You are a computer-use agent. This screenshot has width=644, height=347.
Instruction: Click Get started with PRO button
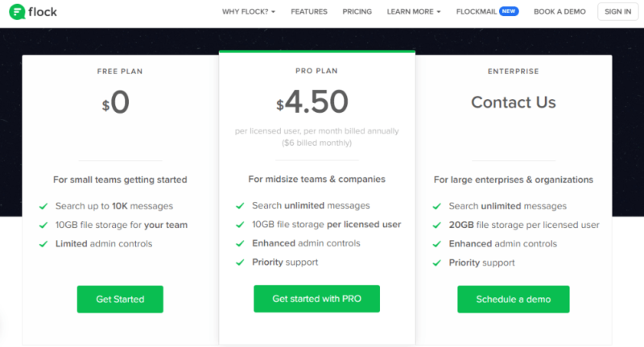316,299
